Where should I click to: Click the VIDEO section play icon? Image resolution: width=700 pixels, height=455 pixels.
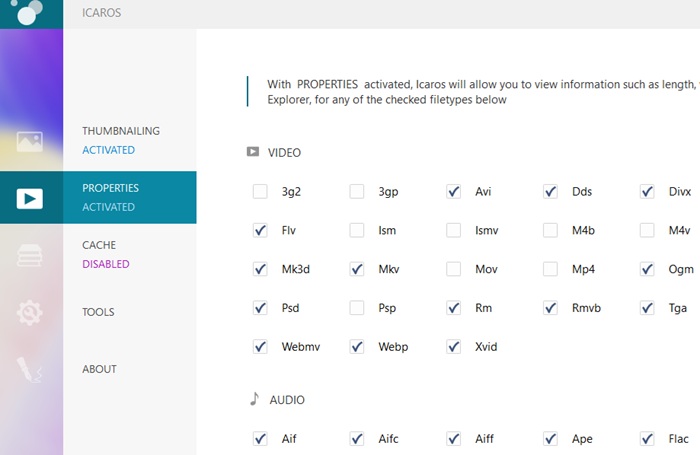pyautogui.click(x=253, y=152)
